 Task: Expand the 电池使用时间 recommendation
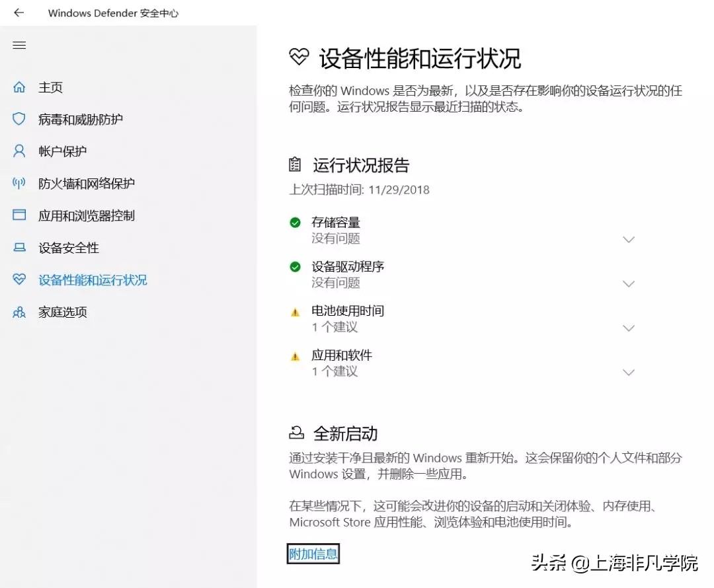pyautogui.click(x=629, y=328)
